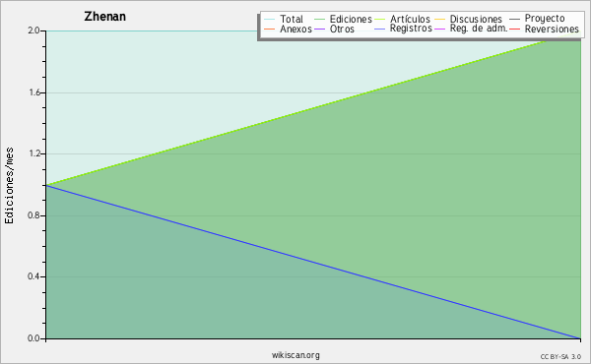
Task: Click the Registros legend label
Action: coord(411,29)
